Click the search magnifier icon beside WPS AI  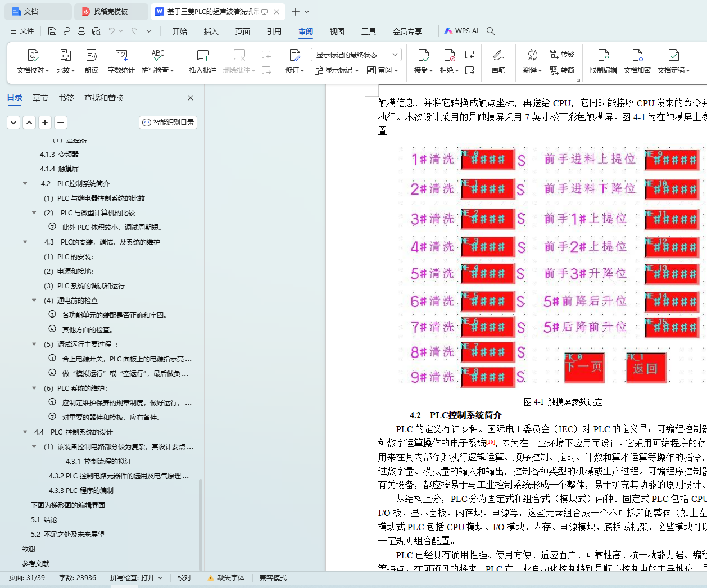[491, 31]
